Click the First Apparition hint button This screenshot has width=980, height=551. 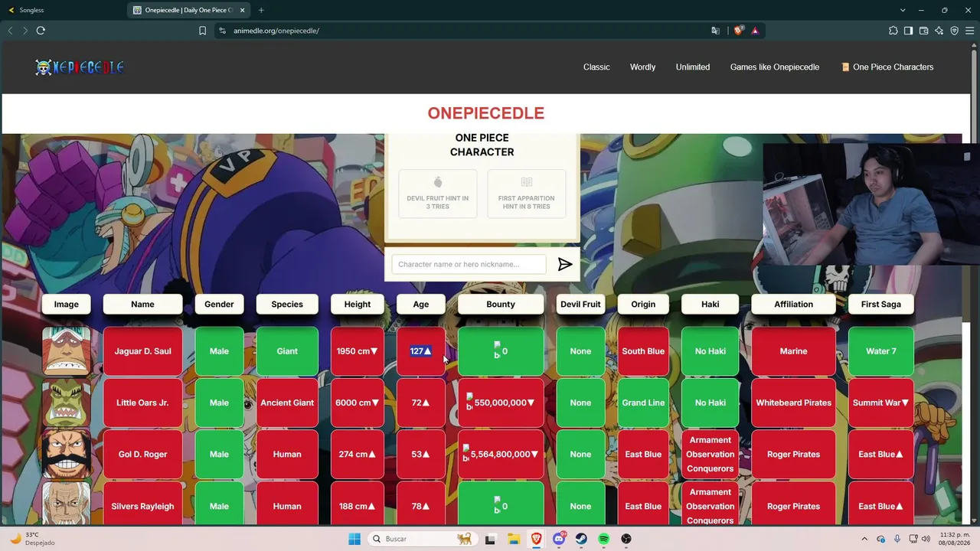527,194
